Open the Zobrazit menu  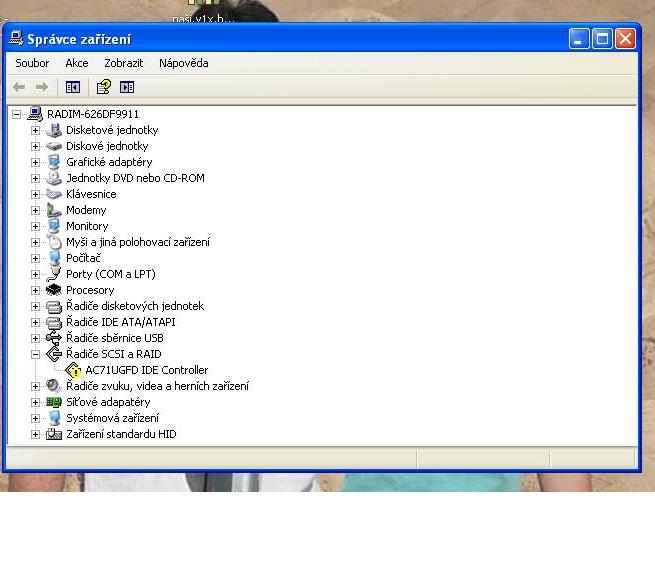(124, 63)
